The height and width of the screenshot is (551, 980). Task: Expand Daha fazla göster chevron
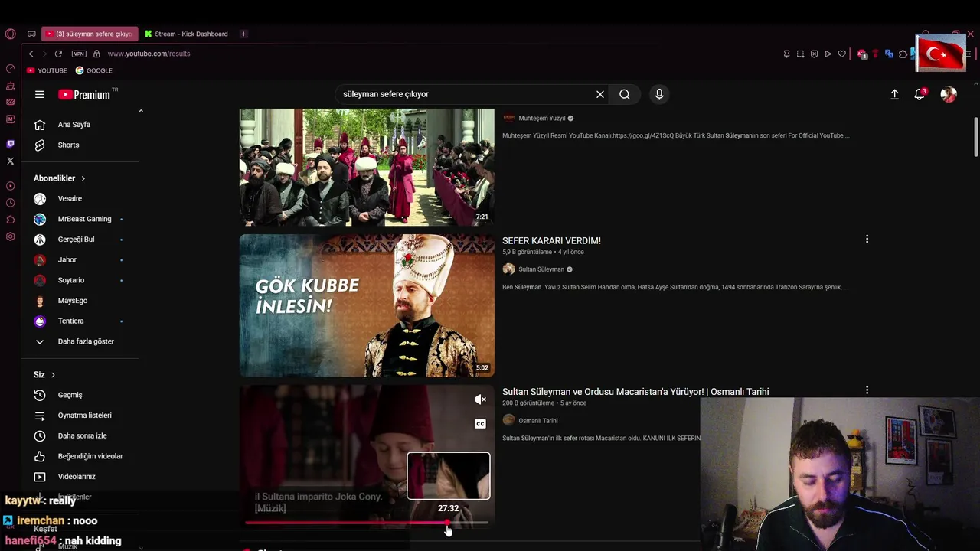40,341
